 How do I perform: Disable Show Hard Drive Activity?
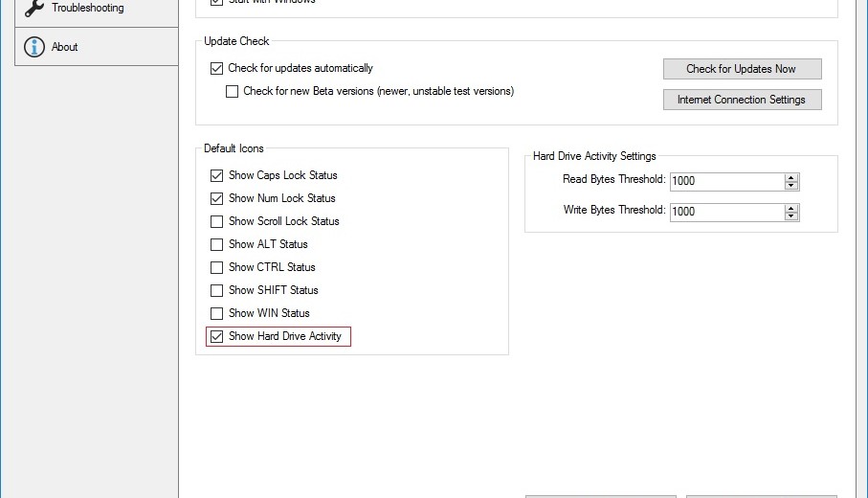pyautogui.click(x=216, y=337)
